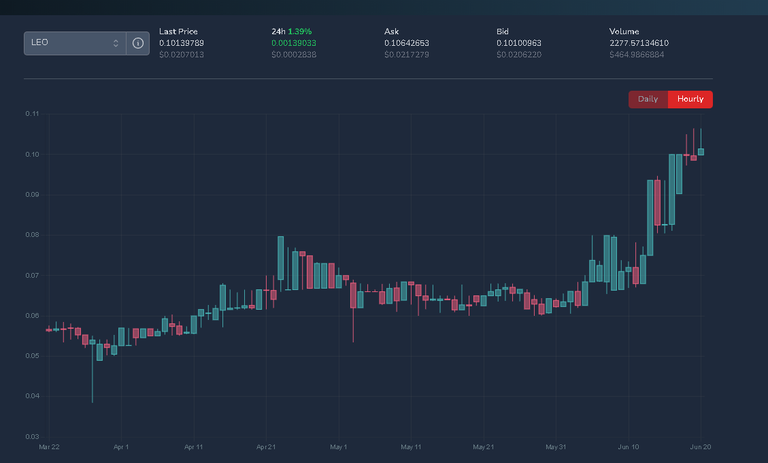Click the candle with long wick down to 0.04
The image size is (768, 463).
(x=92, y=342)
